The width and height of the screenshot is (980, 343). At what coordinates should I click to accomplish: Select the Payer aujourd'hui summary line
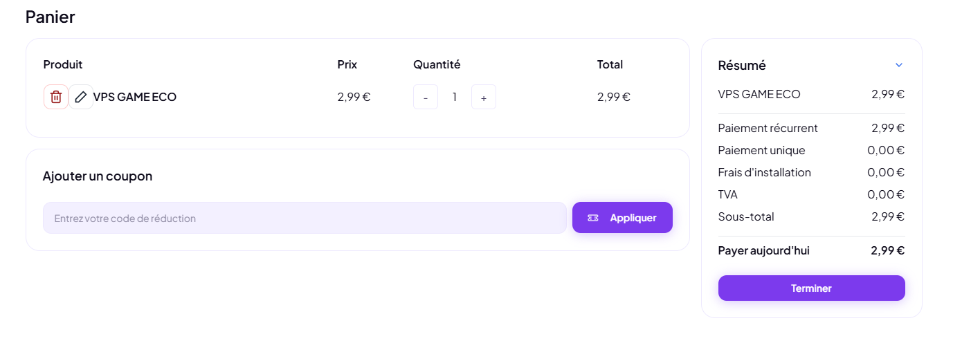click(x=811, y=250)
